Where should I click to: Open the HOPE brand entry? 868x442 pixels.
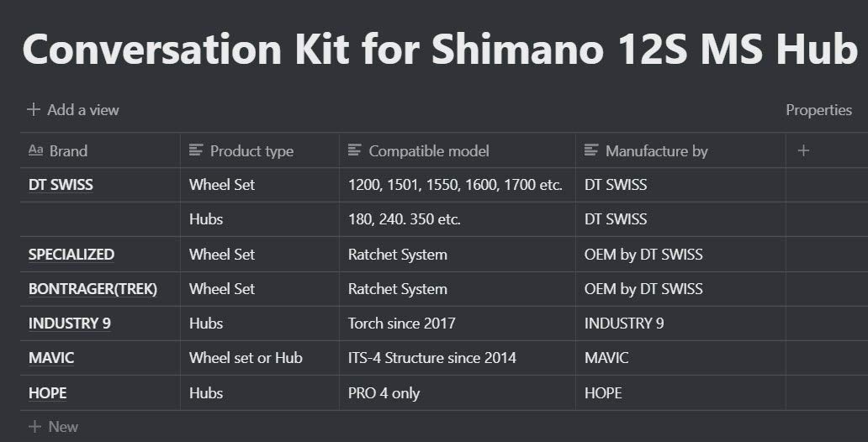click(47, 393)
